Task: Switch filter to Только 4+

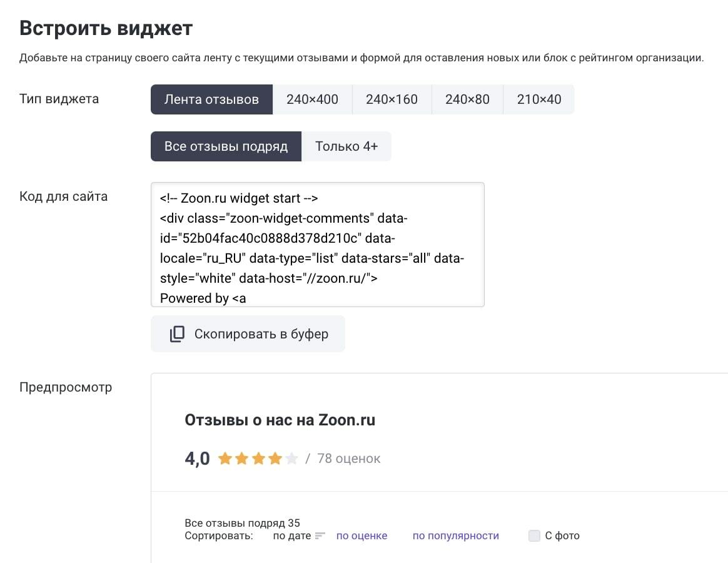Action: pos(346,146)
